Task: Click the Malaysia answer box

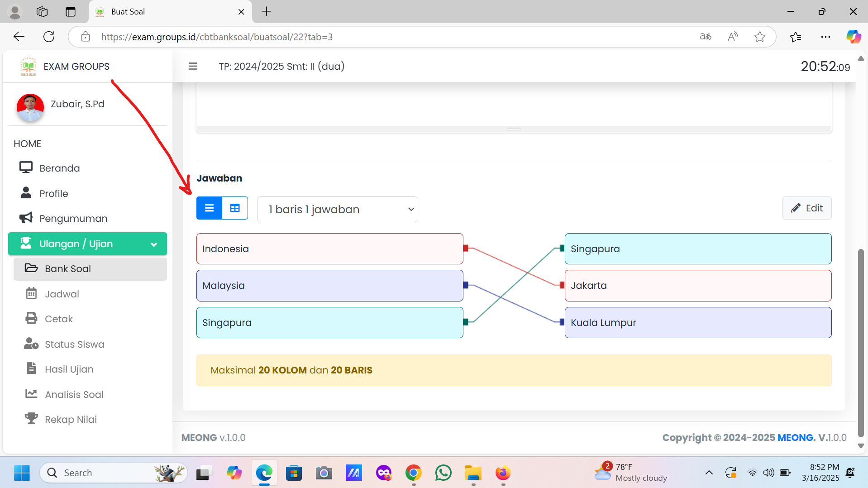Action: (329, 286)
